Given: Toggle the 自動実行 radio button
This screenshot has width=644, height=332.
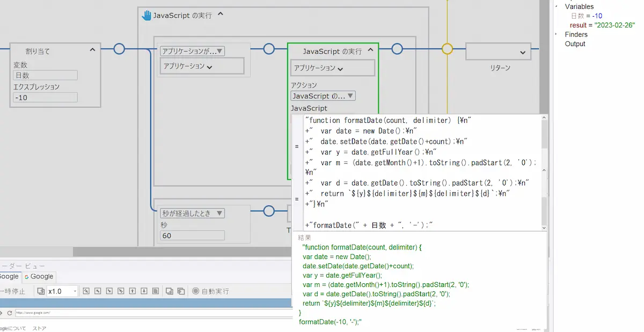Looking at the screenshot, I should pos(196,291).
